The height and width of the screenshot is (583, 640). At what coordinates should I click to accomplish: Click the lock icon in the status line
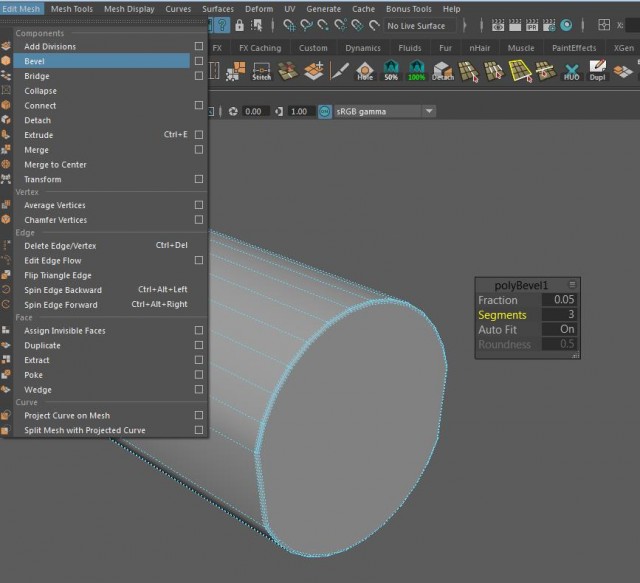point(239,25)
